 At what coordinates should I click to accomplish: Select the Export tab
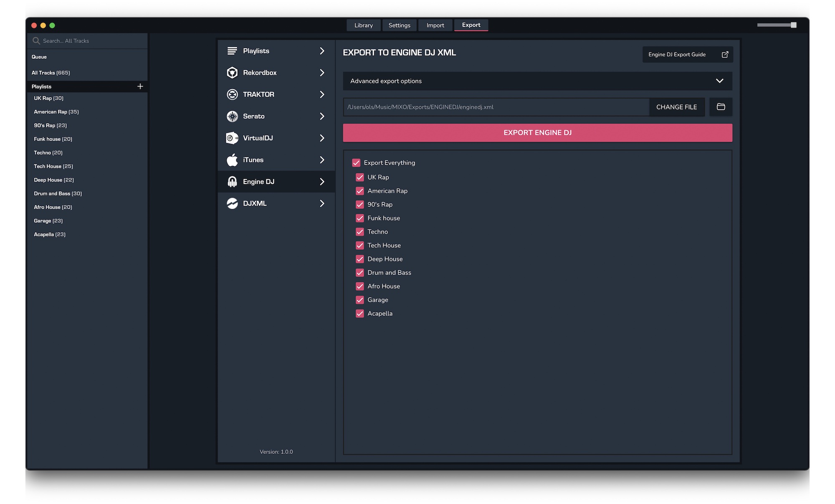click(x=471, y=25)
